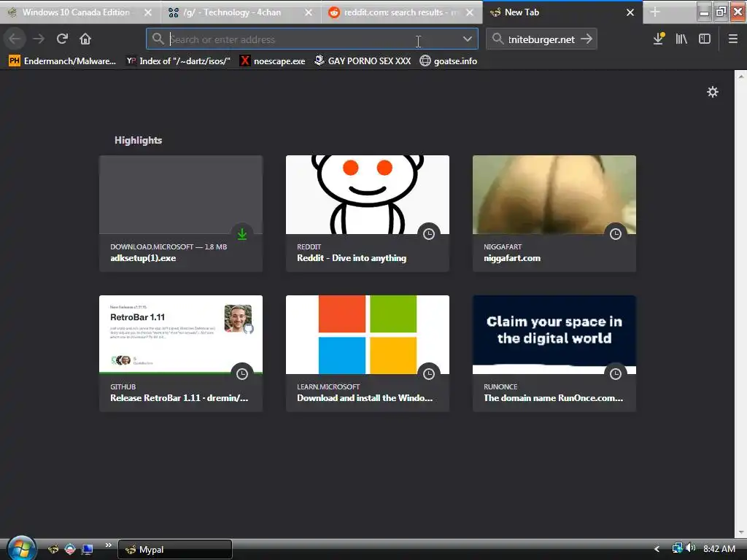Viewport: 747px width, 560px height.
Task: Click the page scrollbar down arrow
Action: point(741,532)
